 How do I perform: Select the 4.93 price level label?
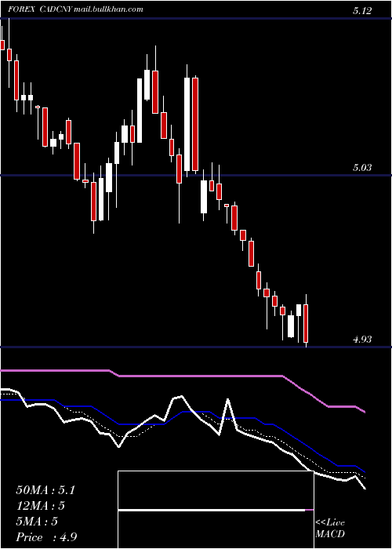click(x=362, y=340)
